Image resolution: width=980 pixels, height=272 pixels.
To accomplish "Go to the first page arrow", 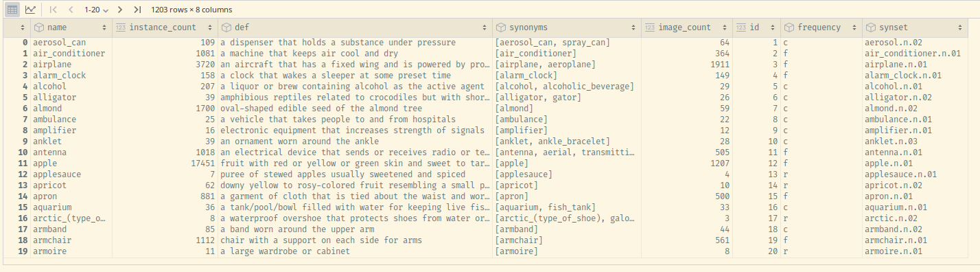I will pyautogui.click(x=54, y=10).
